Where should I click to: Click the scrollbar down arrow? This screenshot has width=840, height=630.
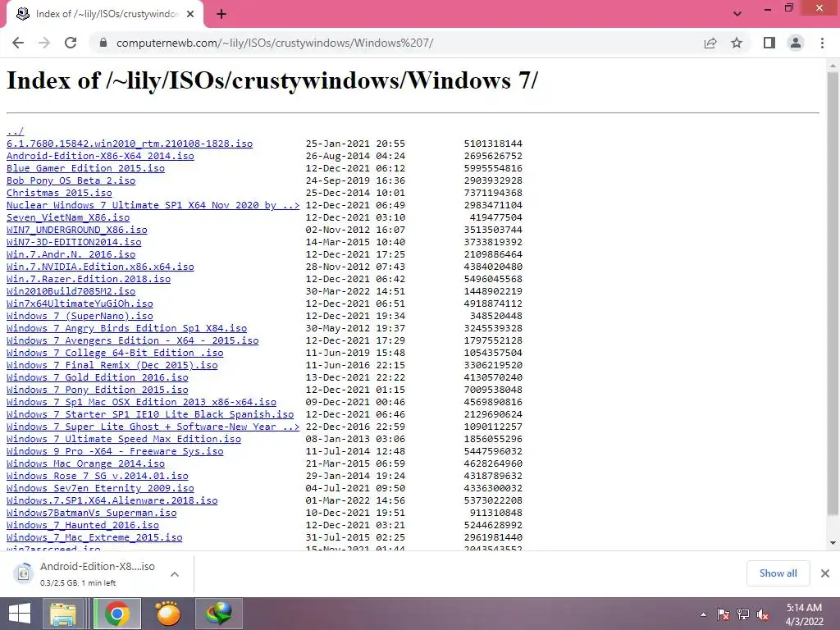(x=833, y=543)
